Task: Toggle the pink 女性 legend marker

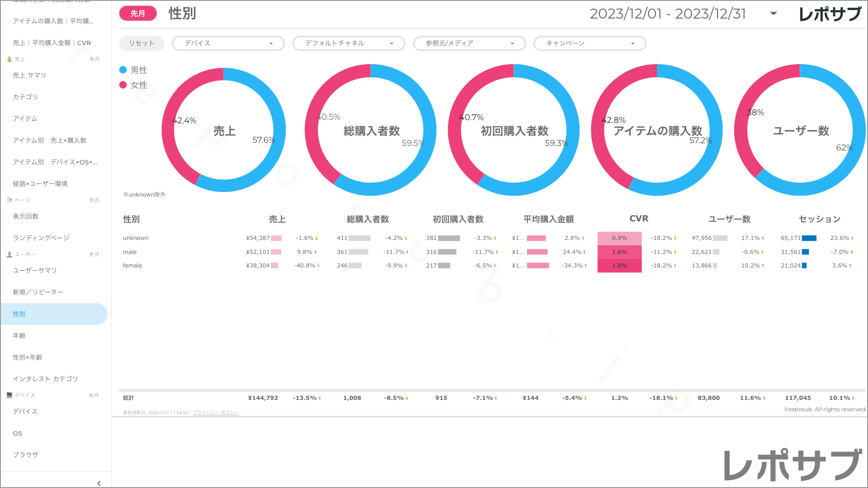Action: tap(123, 85)
